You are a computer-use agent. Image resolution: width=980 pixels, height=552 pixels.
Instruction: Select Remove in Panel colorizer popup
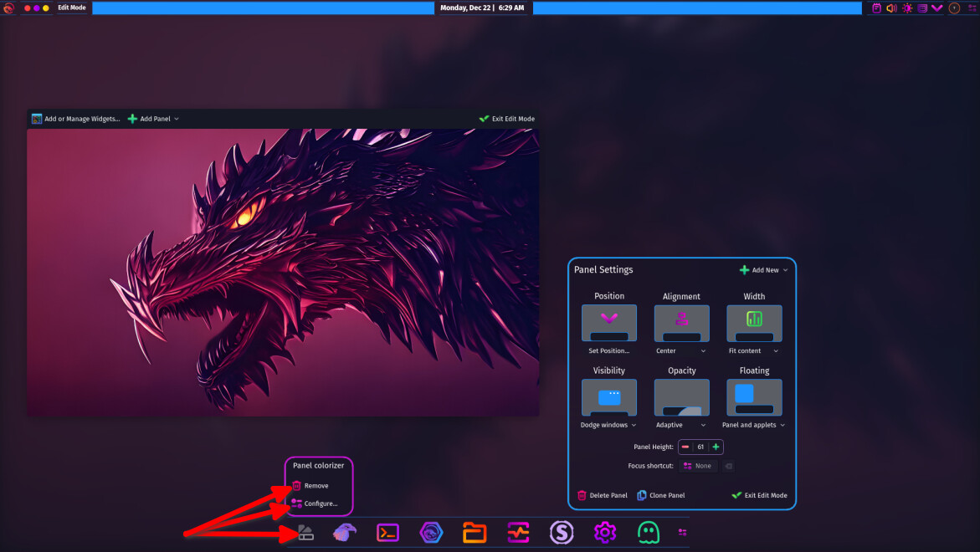tap(316, 486)
